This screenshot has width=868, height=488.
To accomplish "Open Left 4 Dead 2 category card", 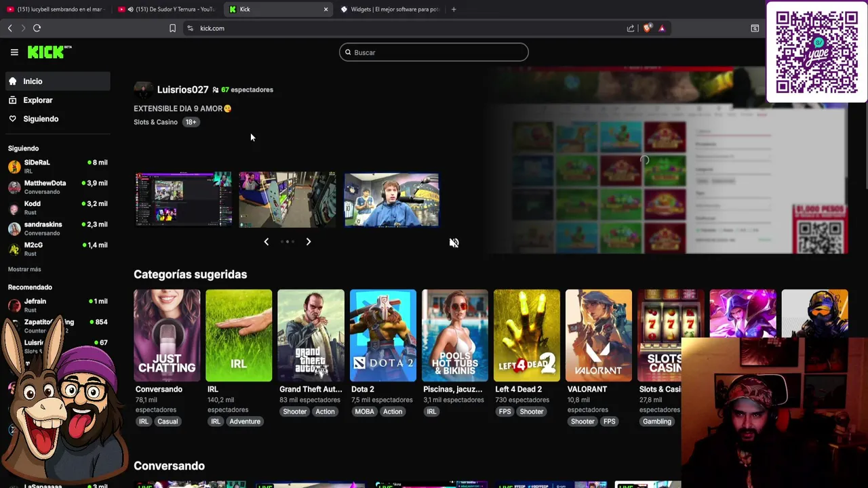I will pos(527,335).
